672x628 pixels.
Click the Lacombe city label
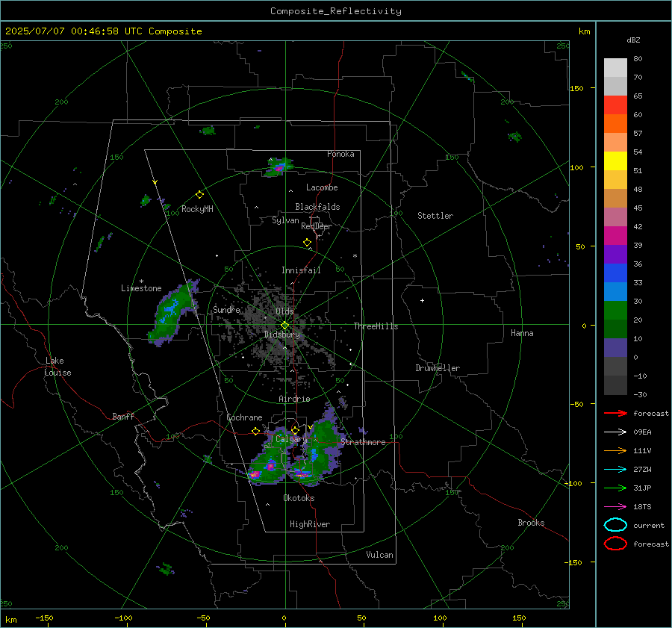322,187
